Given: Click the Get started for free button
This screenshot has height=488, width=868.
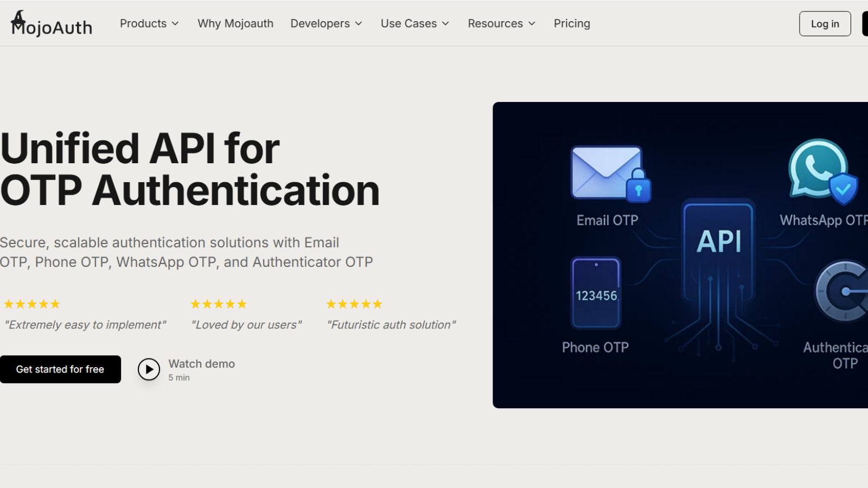Looking at the screenshot, I should [x=60, y=369].
